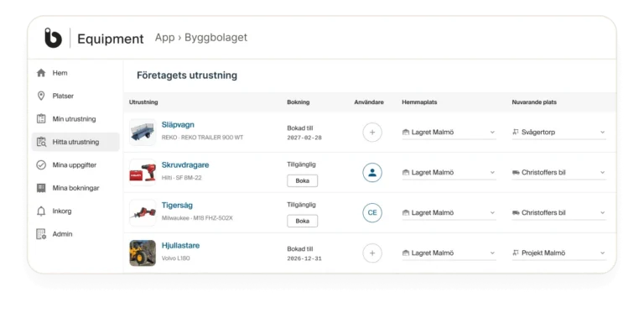Click the Milwaukee M18 FHZ-502X model text
The height and width of the screenshot is (313, 644).
(197, 218)
